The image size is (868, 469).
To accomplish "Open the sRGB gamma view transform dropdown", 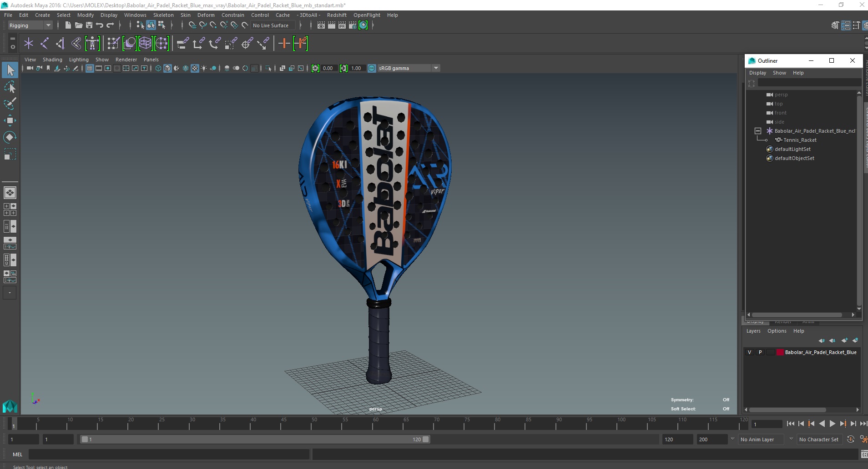I will click(x=409, y=68).
